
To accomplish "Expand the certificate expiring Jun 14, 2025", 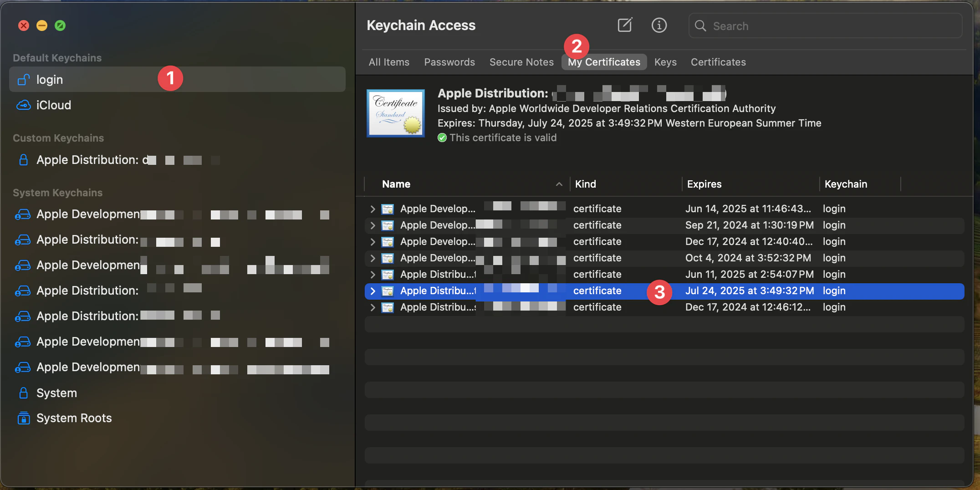I will [x=373, y=209].
